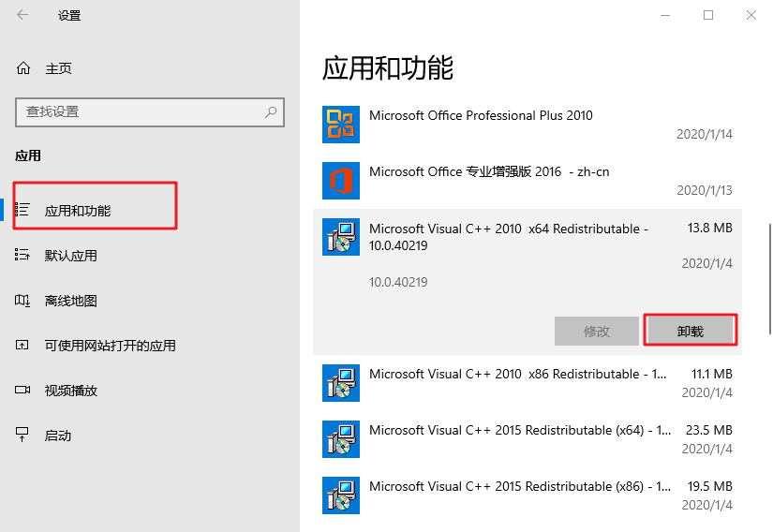Click the 查找设置 search field

[141, 111]
